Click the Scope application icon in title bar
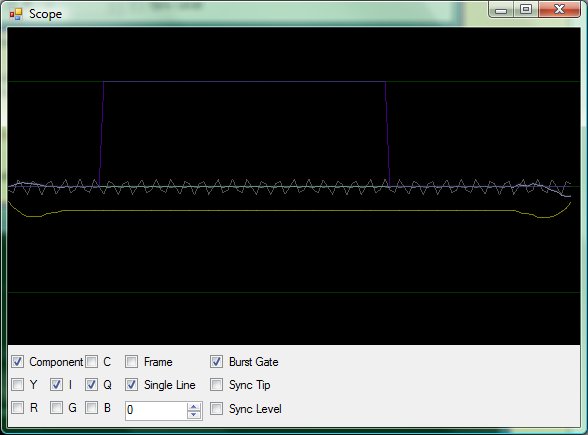The height and width of the screenshot is (435, 588). tap(16, 14)
